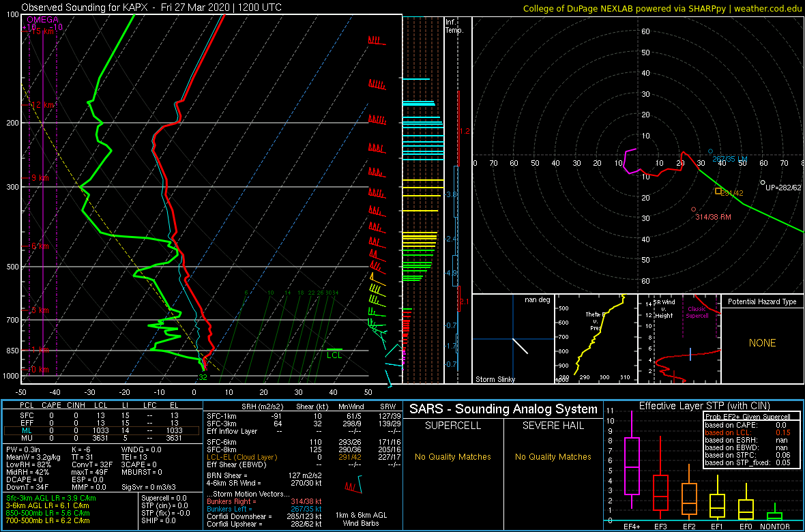
Task: Click the 'Prob EF2+ Given Supercell' legend header
Action: click(746, 415)
